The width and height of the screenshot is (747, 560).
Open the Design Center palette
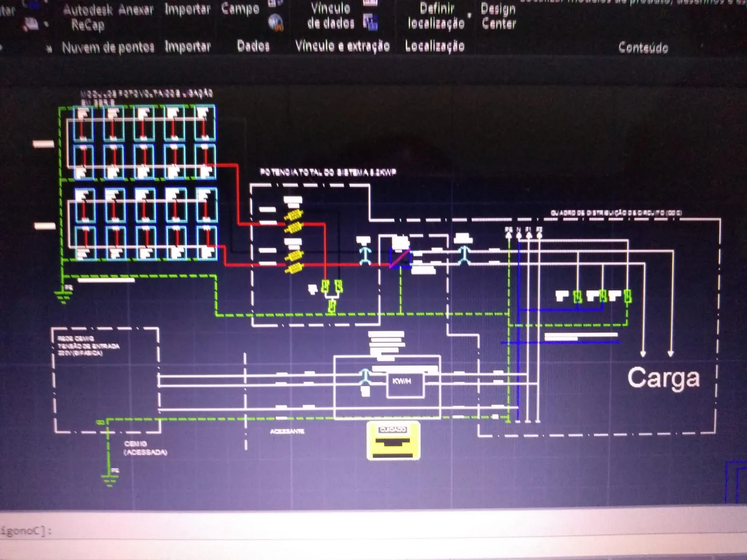[x=498, y=16]
